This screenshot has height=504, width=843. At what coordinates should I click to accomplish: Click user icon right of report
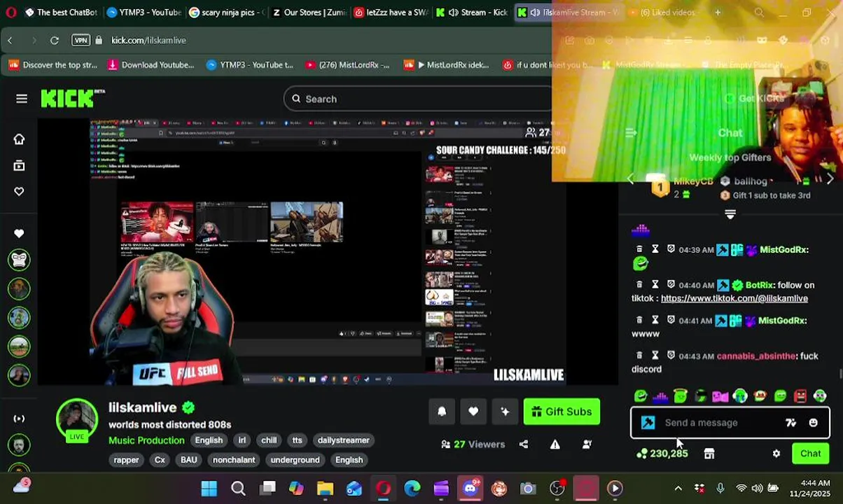[x=587, y=444]
